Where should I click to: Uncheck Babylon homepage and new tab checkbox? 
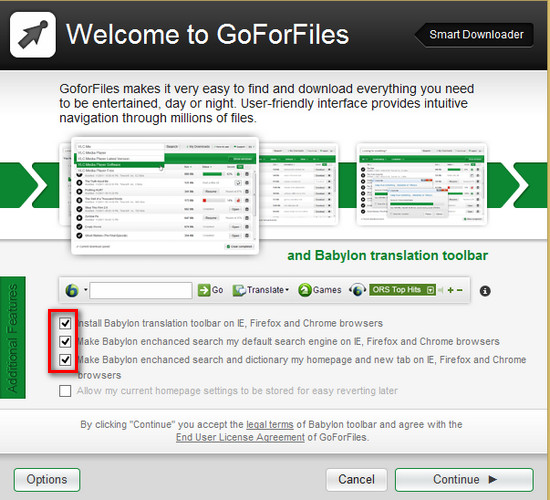click(x=65, y=360)
